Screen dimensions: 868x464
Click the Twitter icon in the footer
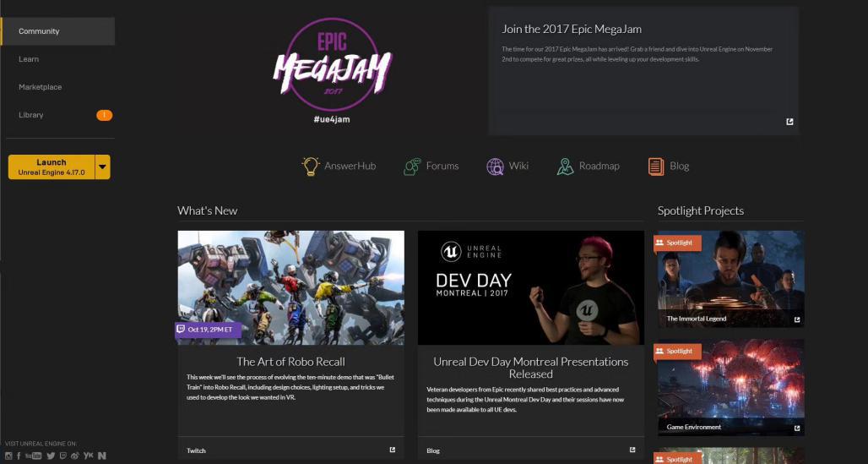[x=51, y=456]
